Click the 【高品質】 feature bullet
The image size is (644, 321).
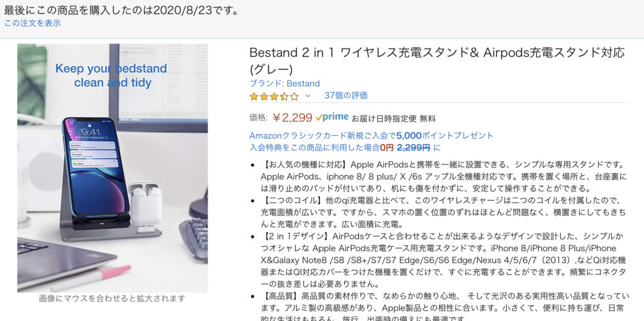(443, 307)
